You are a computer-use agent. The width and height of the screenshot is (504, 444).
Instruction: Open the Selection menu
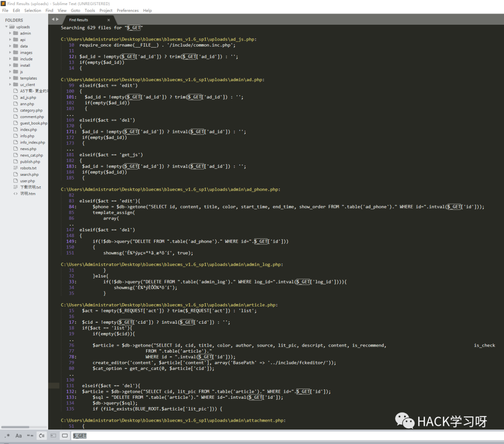click(33, 10)
